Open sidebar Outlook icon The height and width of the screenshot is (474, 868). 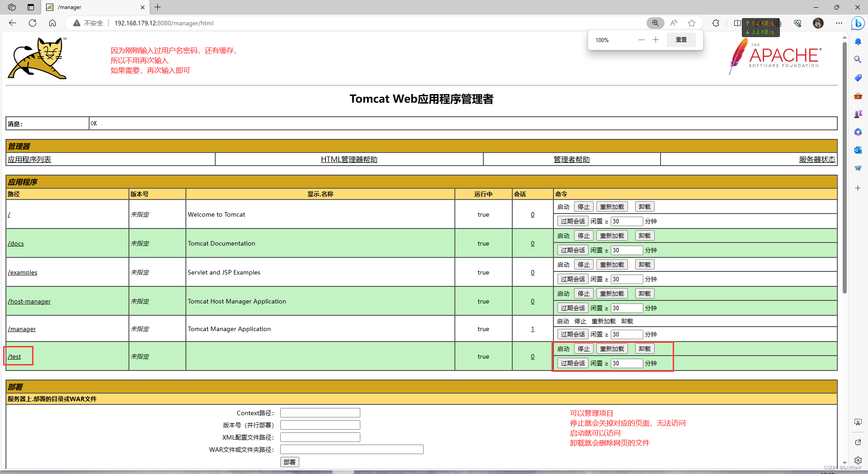click(858, 150)
